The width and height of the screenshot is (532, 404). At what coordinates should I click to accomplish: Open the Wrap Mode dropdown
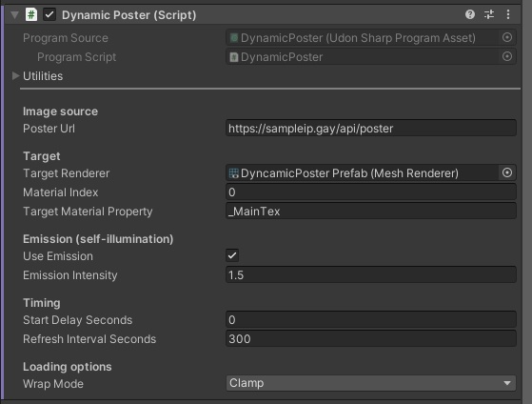tap(371, 383)
